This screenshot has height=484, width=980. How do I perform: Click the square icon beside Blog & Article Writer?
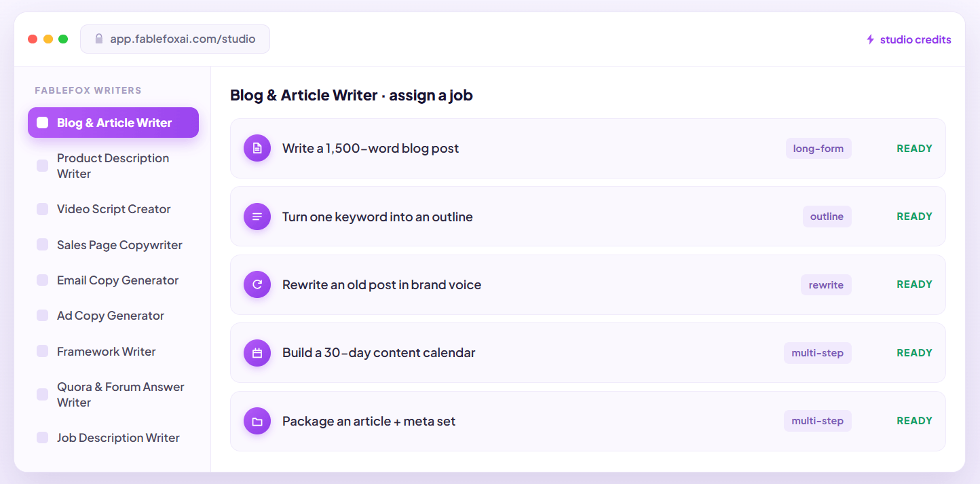43,123
